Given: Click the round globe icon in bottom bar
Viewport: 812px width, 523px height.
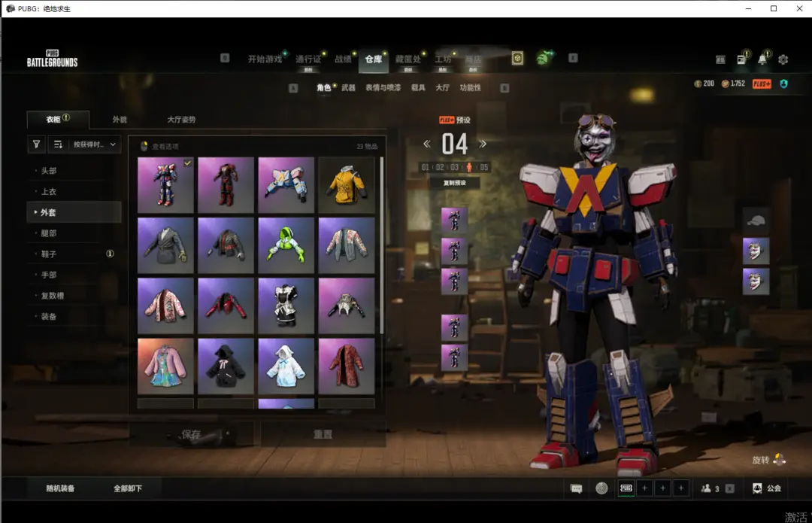Looking at the screenshot, I should pos(601,488).
